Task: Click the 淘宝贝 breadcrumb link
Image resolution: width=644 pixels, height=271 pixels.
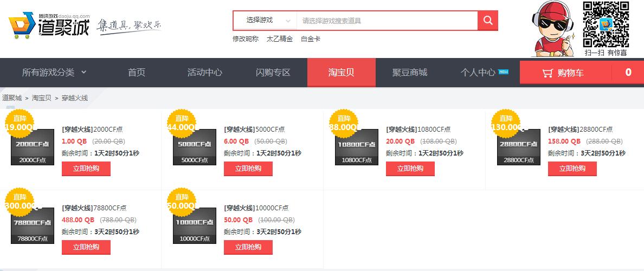Action: [42, 98]
